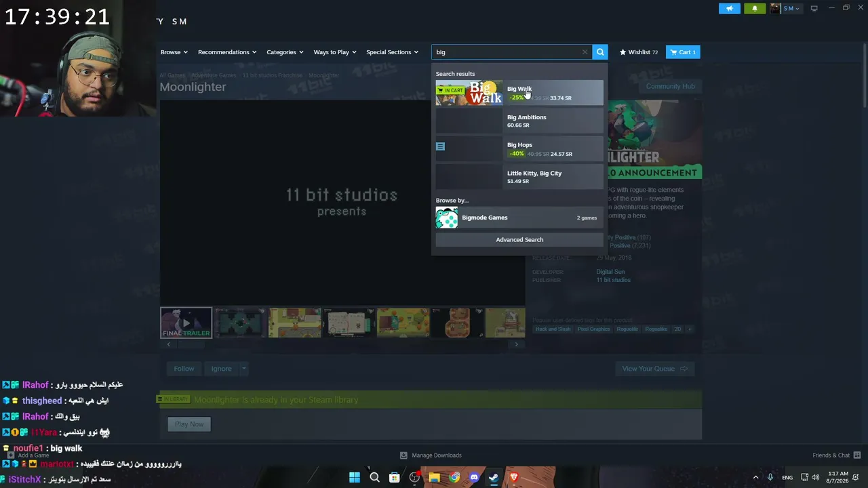868x488 pixels.
Task: Click View Your Queue
Action: tap(654, 369)
